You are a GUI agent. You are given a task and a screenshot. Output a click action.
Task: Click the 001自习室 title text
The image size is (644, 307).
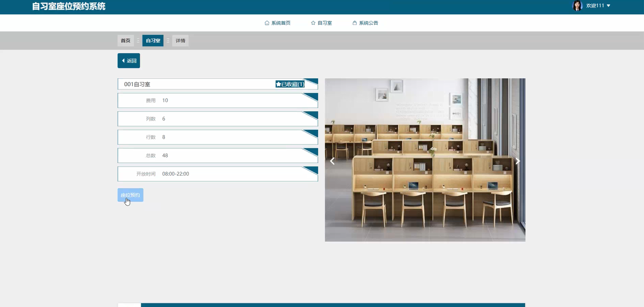pyautogui.click(x=137, y=84)
